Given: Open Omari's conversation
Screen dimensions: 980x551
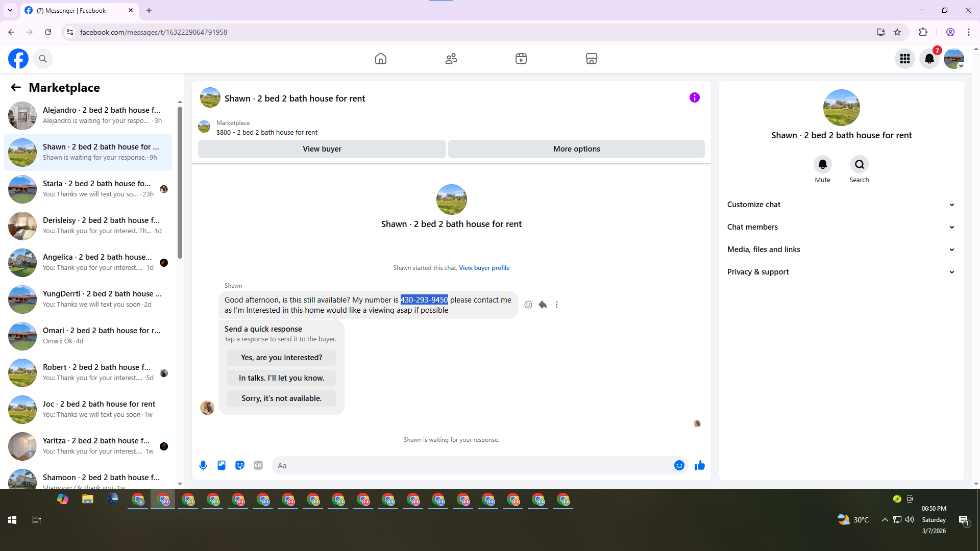Looking at the screenshot, I should tap(88, 336).
